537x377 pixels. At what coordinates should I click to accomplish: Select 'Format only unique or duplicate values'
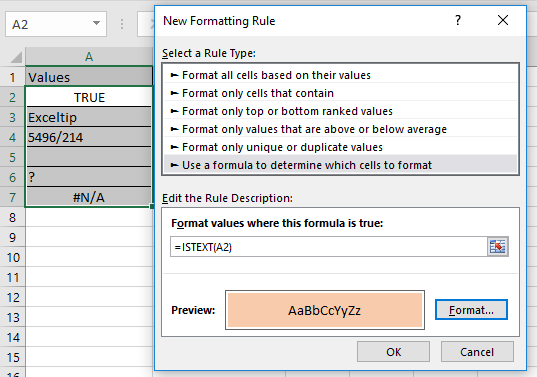point(340,147)
